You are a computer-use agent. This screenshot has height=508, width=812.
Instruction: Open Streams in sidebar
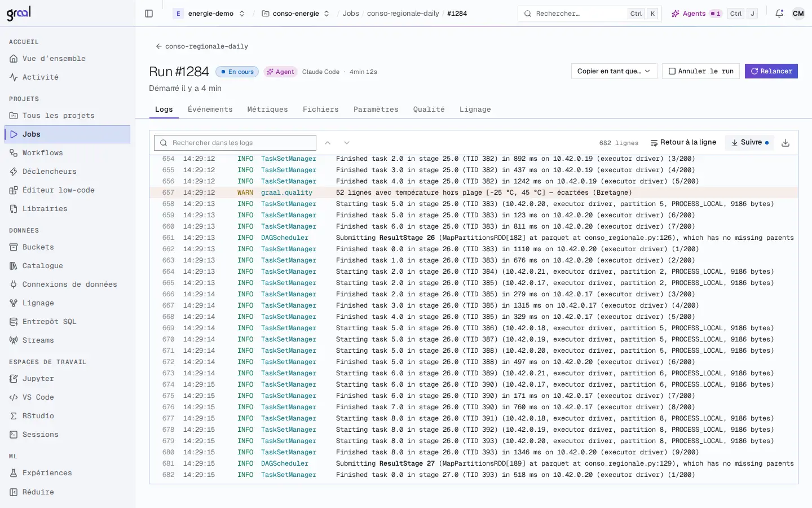pos(67,340)
